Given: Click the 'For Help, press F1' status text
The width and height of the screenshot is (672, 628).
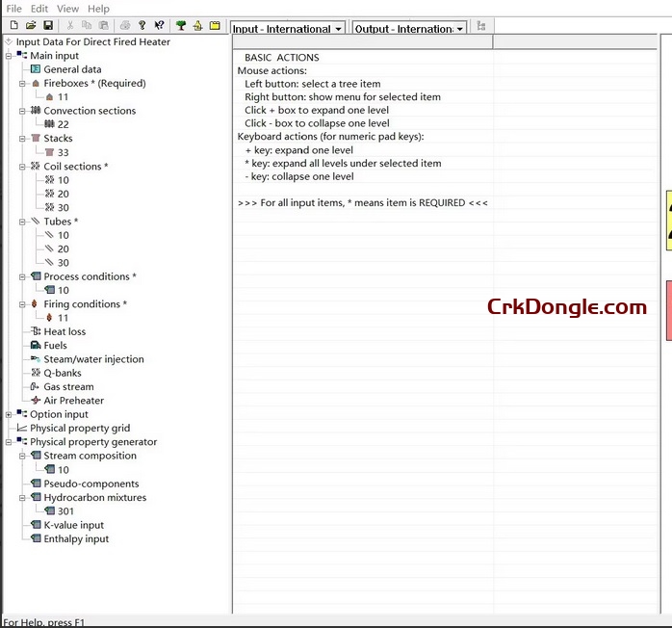Looking at the screenshot, I should 43,622.
